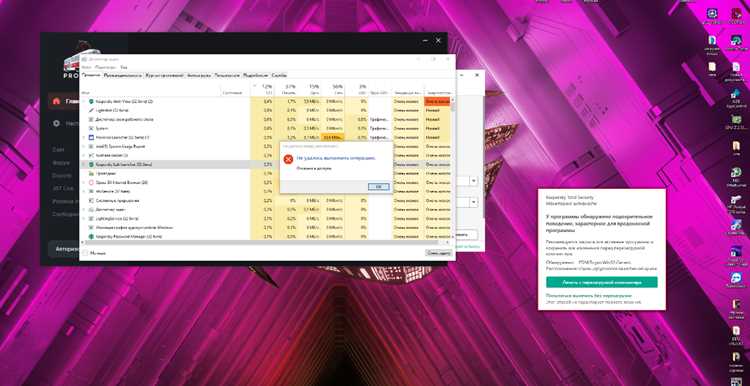Click the Проводник folder icon in process list
This screenshot has width=750, height=386.
point(91,173)
